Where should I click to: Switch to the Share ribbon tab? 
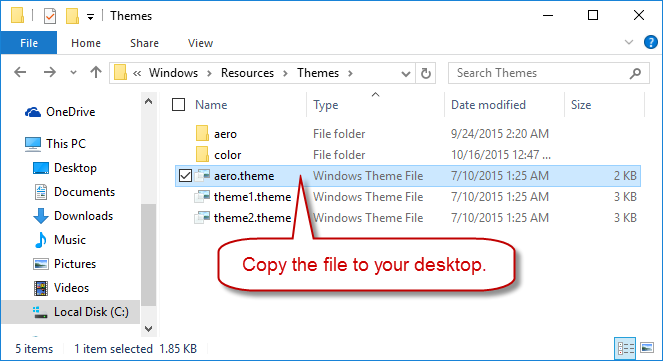[144, 43]
